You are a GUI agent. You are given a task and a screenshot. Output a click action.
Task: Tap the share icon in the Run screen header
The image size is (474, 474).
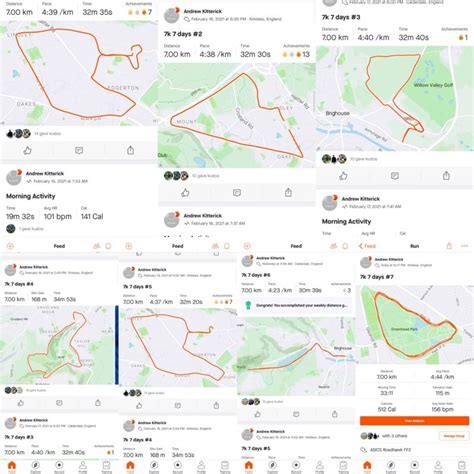(449, 246)
